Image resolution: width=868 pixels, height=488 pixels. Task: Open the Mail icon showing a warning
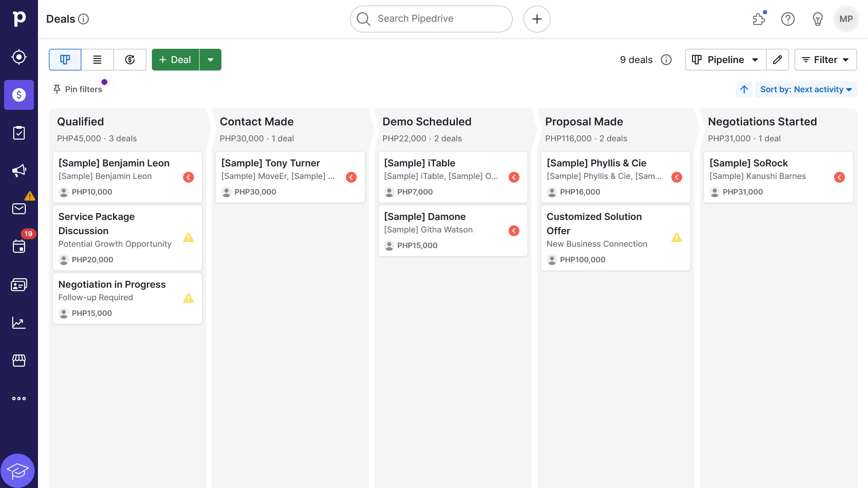click(x=19, y=208)
